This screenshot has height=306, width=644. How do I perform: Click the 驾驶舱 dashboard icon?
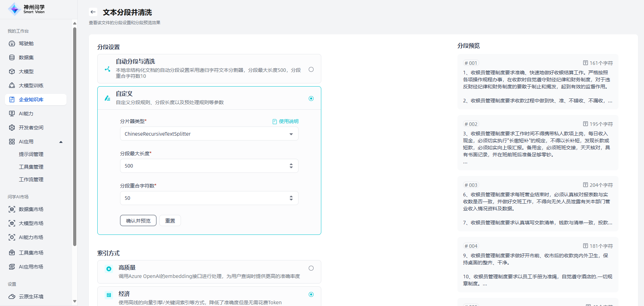coord(12,43)
